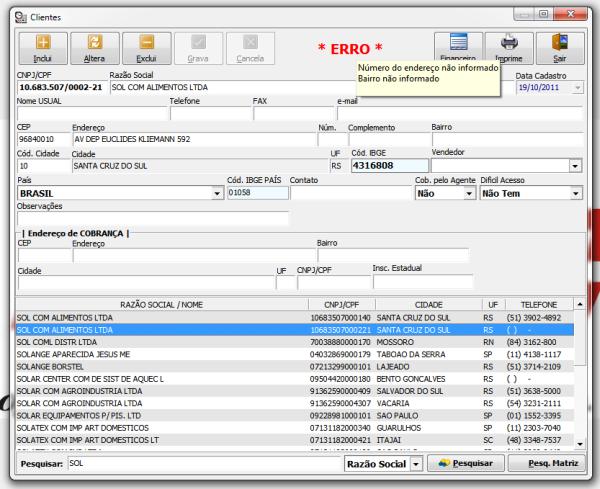Select row SOLAR CENTER COM DE SIST DE AQUEC L
The image size is (600, 489).
(294, 379)
